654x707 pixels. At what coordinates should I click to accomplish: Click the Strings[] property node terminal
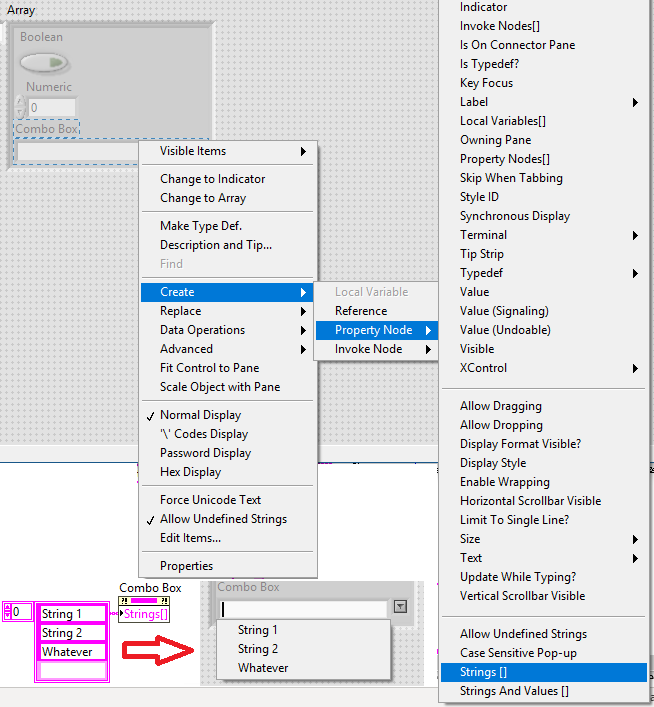pyautogui.click(x=144, y=614)
